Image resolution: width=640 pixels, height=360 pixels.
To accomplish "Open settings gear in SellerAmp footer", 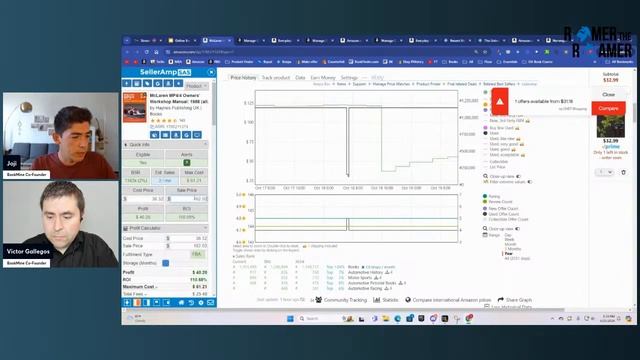I will [201, 302].
